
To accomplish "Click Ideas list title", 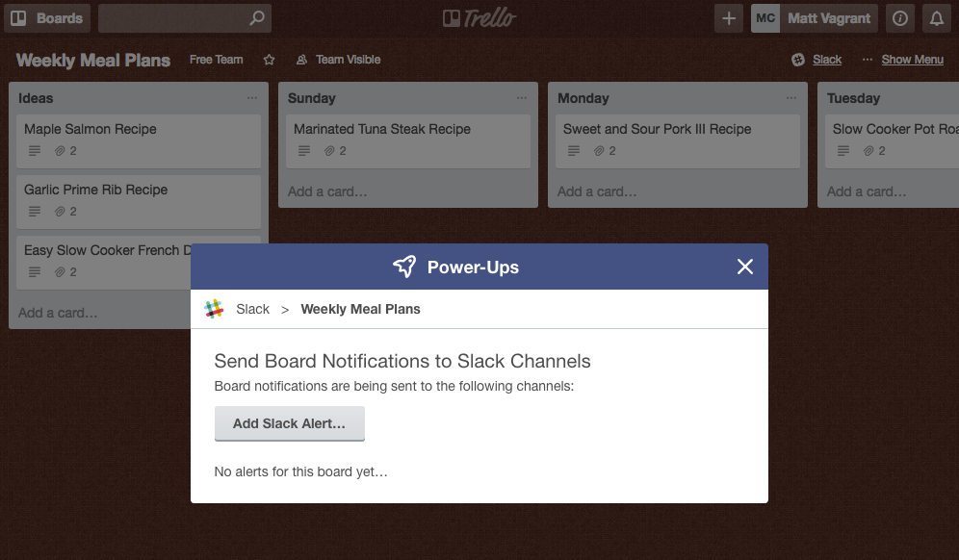I will pyautogui.click(x=36, y=98).
